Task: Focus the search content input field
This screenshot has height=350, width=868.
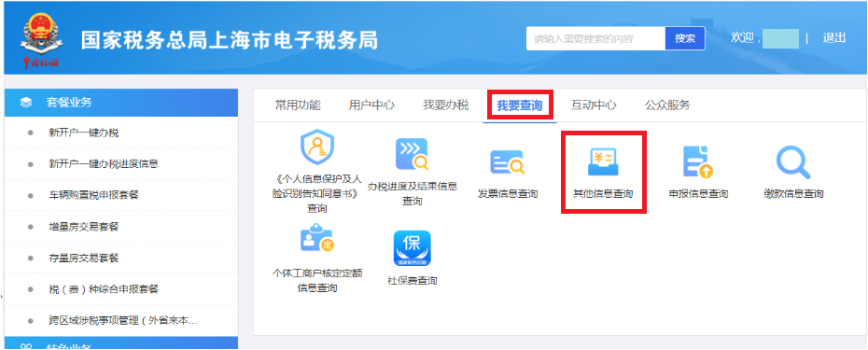Action: pos(595,39)
